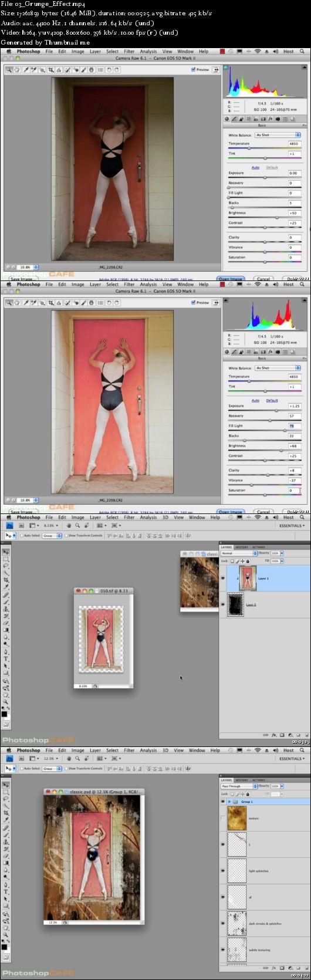Image resolution: width=311 pixels, height=980 pixels.
Task: Hide Layer 0 using its eye icon
Action: pyautogui.click(x=223, y=604)
